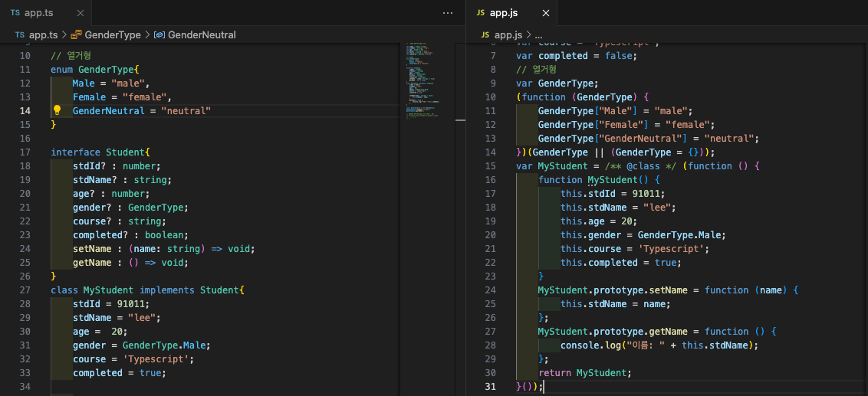Click the TS file icon on app.ts tab

[x=15, y=13]
